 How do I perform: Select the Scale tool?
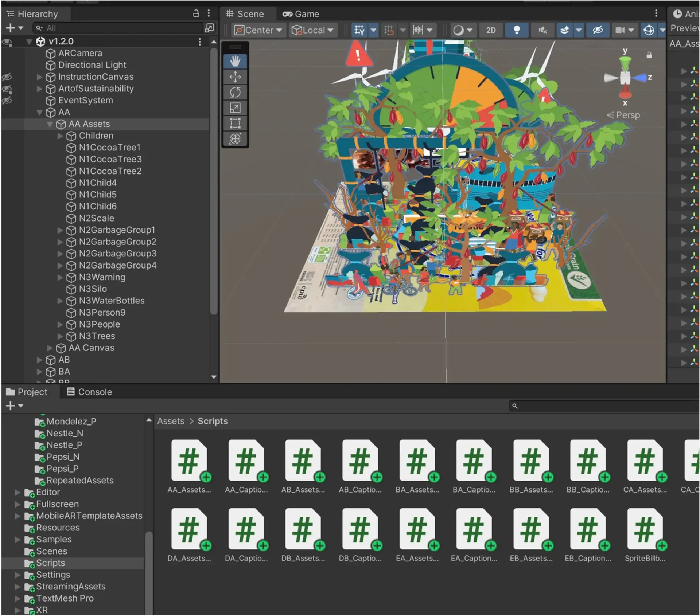(x=235, y=108)
